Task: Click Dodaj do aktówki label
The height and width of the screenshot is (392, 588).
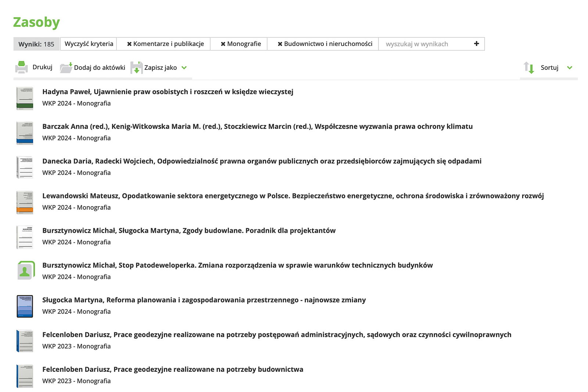Action: [x=100, y=68]
